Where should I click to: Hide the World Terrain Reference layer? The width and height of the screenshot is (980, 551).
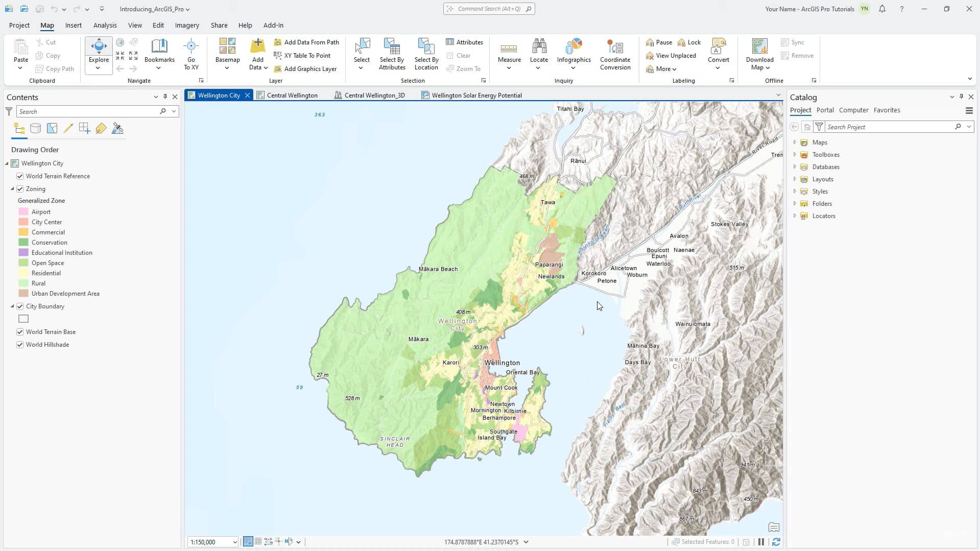click(x=20, y=176)
